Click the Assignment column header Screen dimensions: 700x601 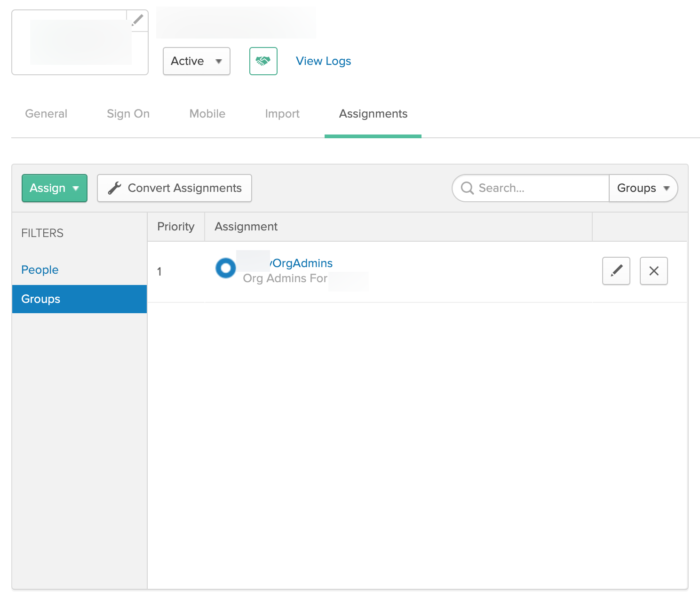click(398, 227)
